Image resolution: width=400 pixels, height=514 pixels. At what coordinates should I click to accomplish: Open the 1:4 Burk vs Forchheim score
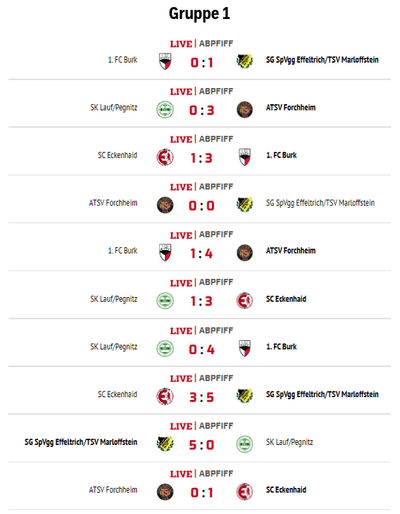pos(201,254)
